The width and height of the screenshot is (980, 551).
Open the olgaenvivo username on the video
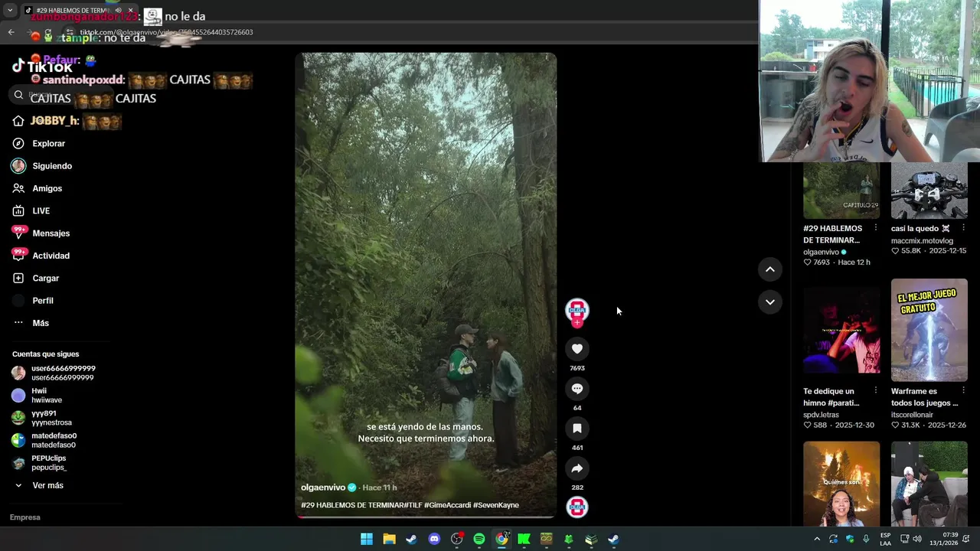(x=323, y=487)
